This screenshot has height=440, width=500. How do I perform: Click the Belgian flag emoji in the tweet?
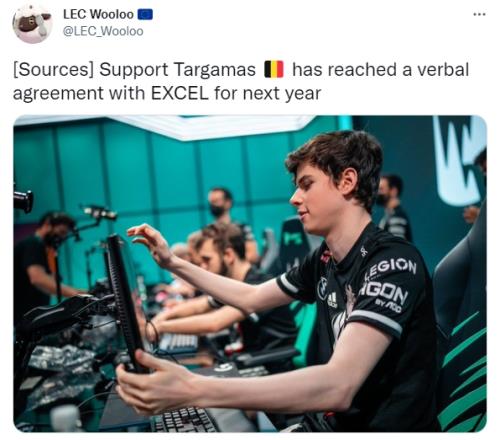click(x=274, y=70)
